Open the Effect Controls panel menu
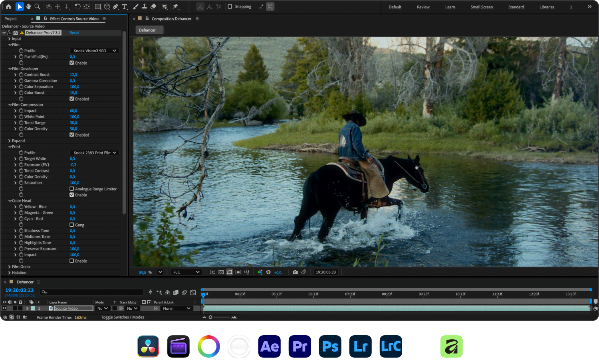This screenshot has height=364, width=599. pos(104,19)
